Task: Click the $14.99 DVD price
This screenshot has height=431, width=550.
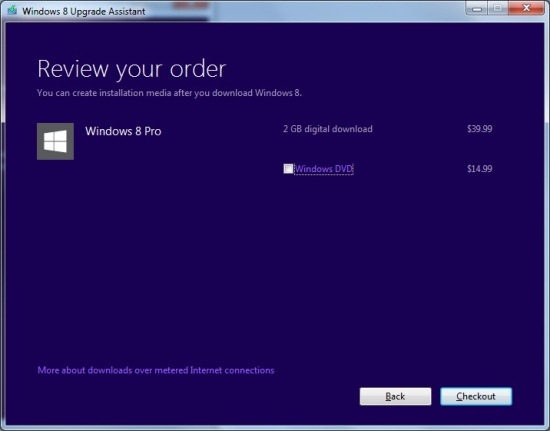Action: click(x=479, y=169)
